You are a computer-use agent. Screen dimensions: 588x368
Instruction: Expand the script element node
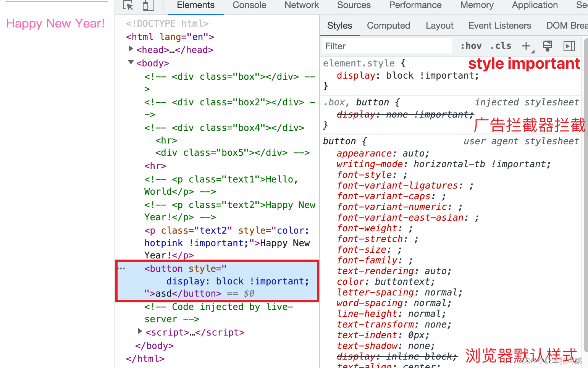pyautogui.click(x=140, y=331)
